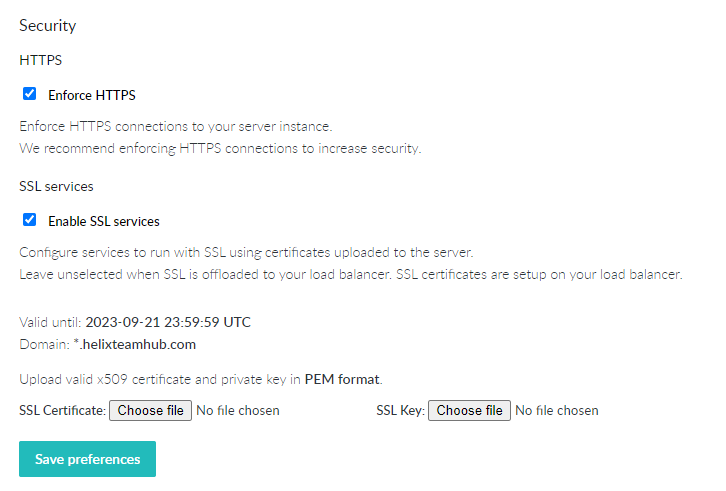726x491 pixels.
Task: Click the "Configure services to run with SSL" description
Action: coord(245,252)
